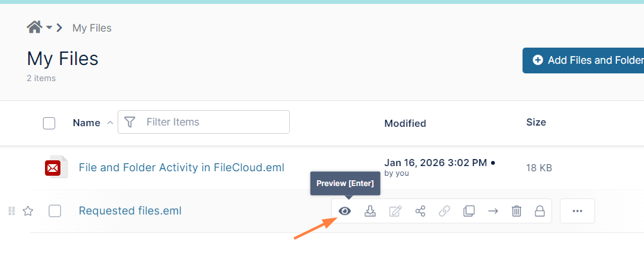Click the Copy link chain icon

coord(444,211)
